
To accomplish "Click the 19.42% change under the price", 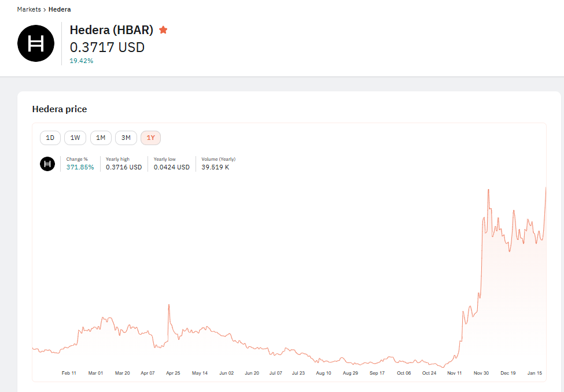I will point(82,61).
